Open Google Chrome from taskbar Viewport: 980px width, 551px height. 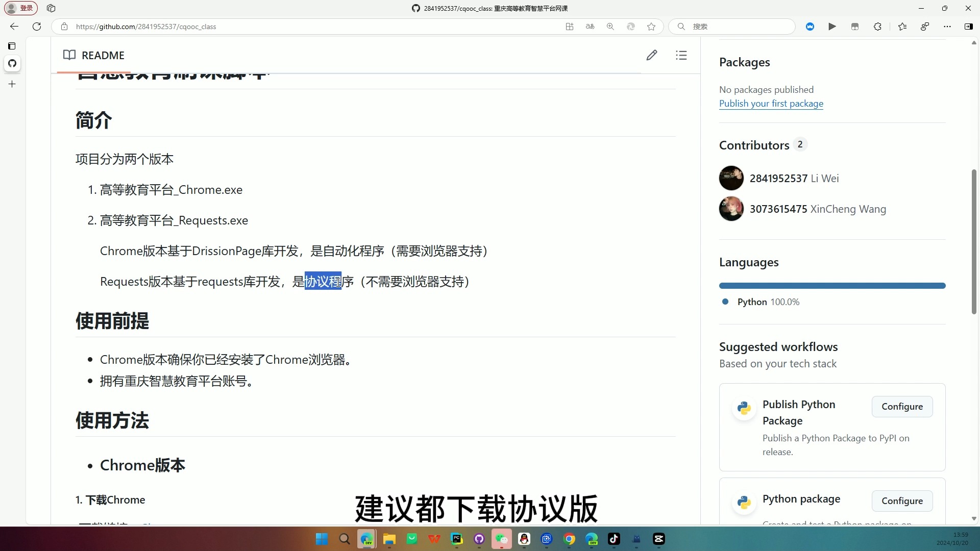(569, 539)
